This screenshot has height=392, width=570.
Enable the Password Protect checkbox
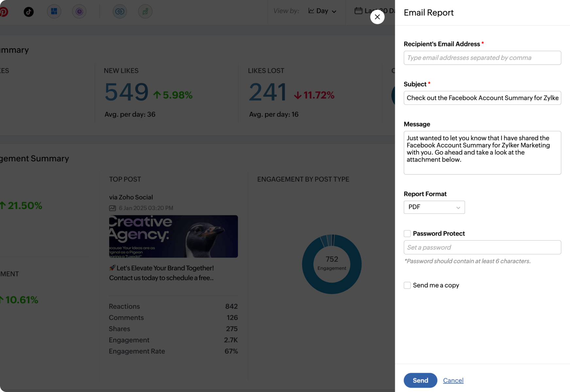pyautogui.click(x=407, y=234)
